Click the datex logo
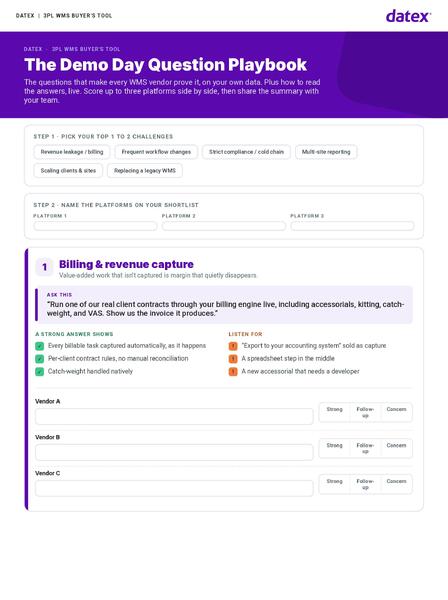 (408, 16)
